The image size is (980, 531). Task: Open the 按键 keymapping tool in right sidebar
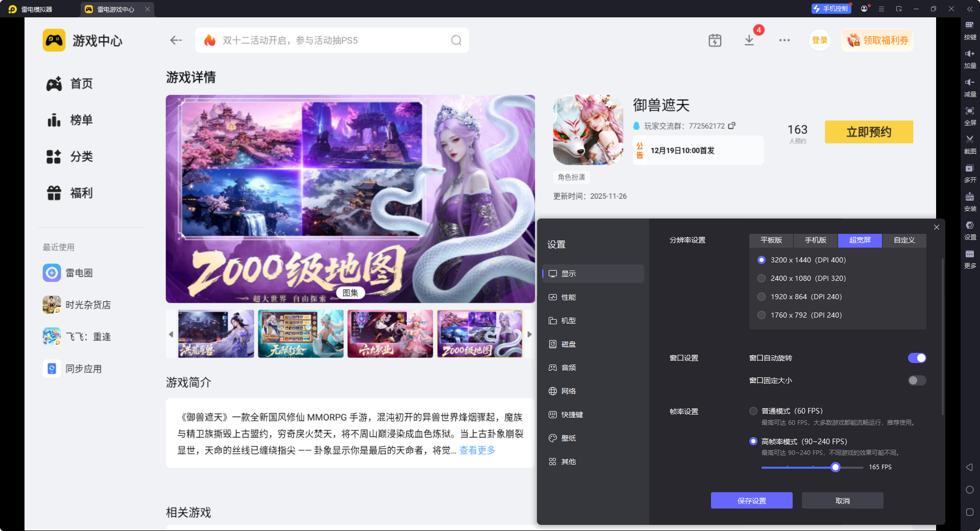point(970,30)
